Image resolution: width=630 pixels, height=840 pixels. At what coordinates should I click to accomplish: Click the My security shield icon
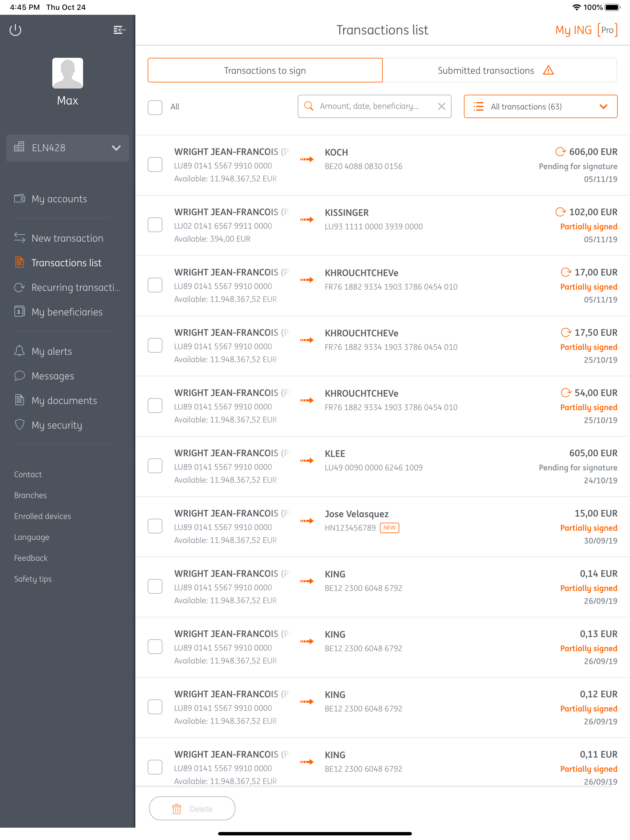click(x=19, y=425)
